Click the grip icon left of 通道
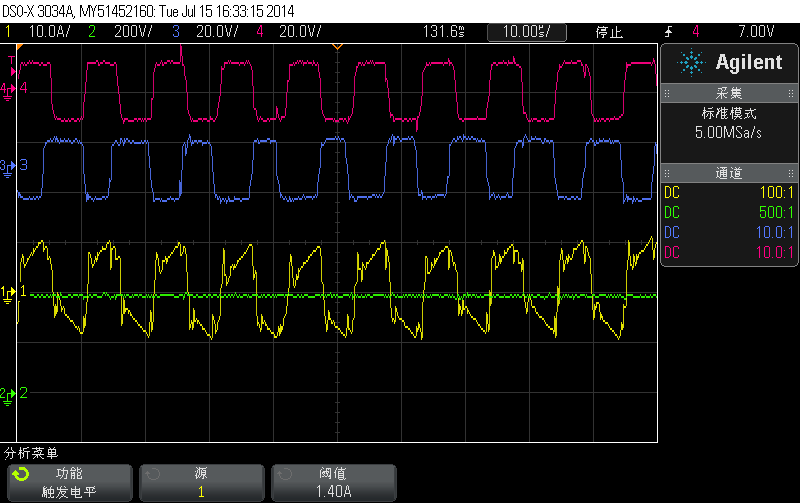The width and height of the screenshot is (800, 503). (667, 174)
